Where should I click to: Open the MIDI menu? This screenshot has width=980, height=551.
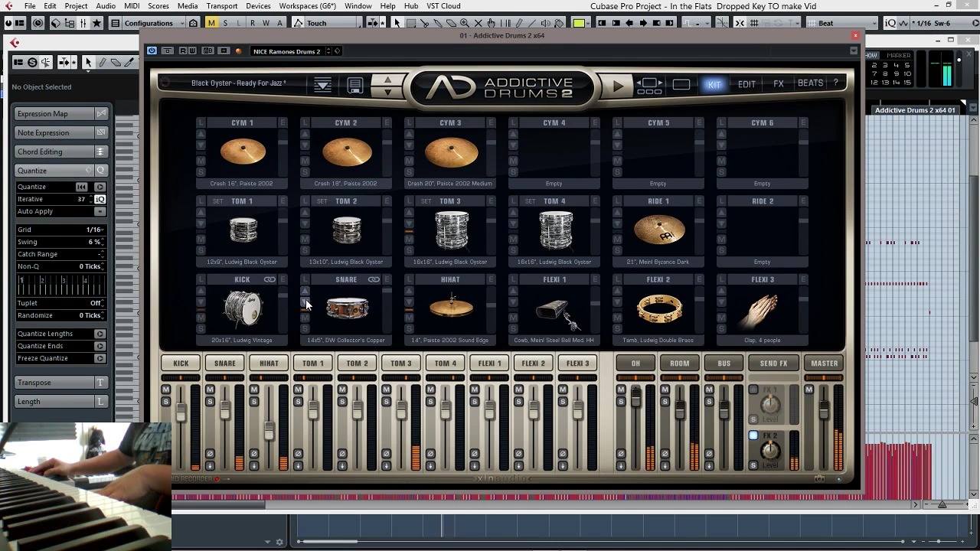[132, 6]
